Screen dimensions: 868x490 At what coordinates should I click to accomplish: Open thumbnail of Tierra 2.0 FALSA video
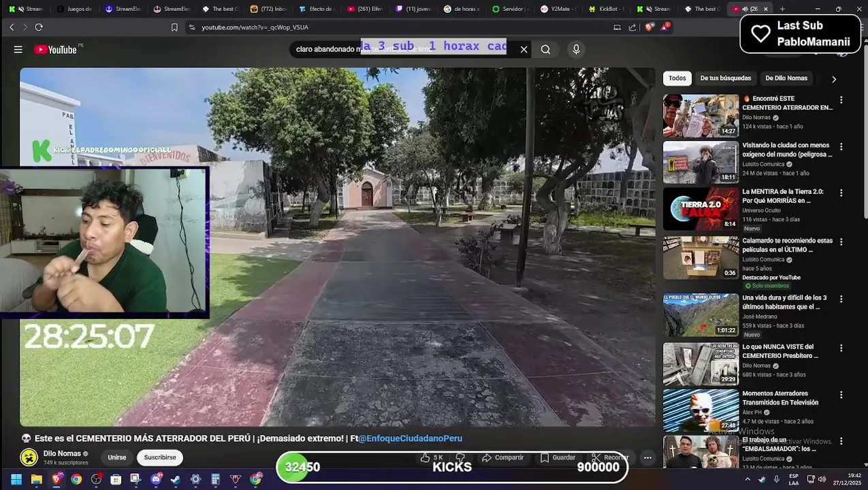pyautogui.click(x=701, y=209)
